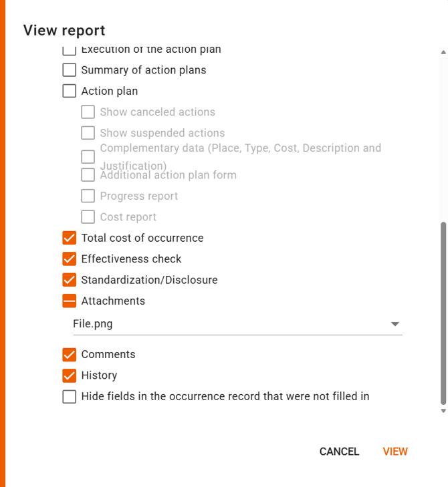Toggle Show suspended actions option
This screenshot has height=487, width=448.
88,133
